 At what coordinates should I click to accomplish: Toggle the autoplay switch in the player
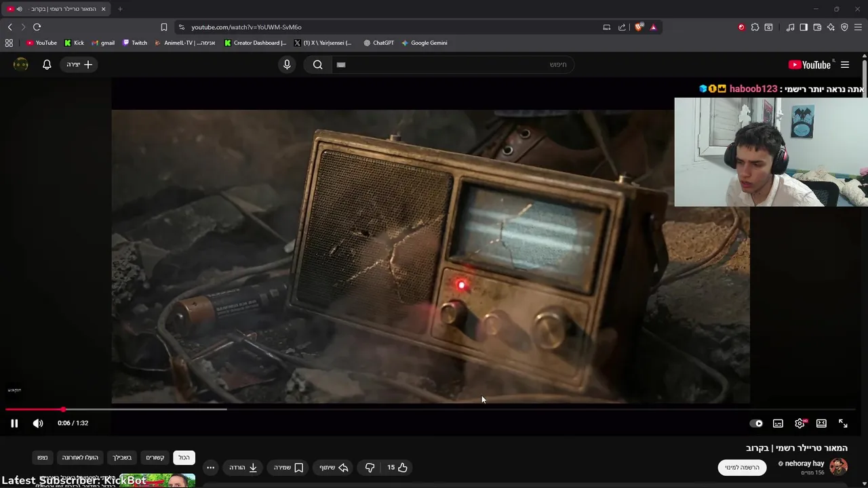click(756, 423)
